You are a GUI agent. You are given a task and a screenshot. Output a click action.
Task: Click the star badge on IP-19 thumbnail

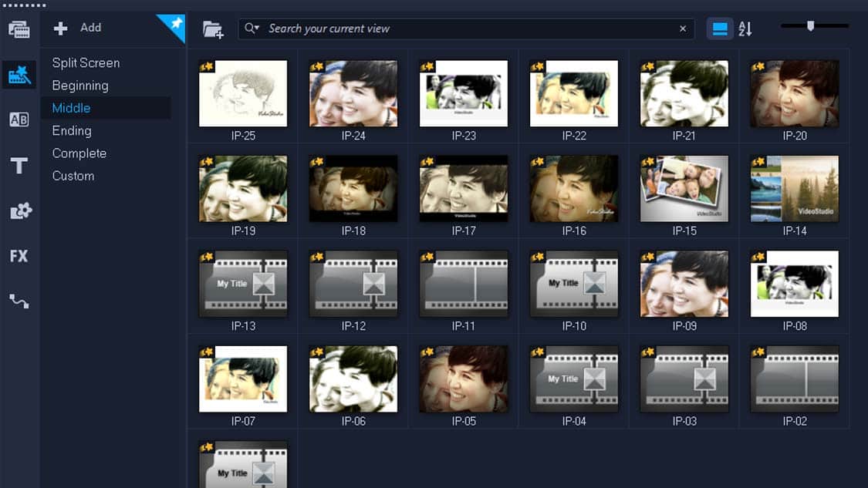(207, 162)
